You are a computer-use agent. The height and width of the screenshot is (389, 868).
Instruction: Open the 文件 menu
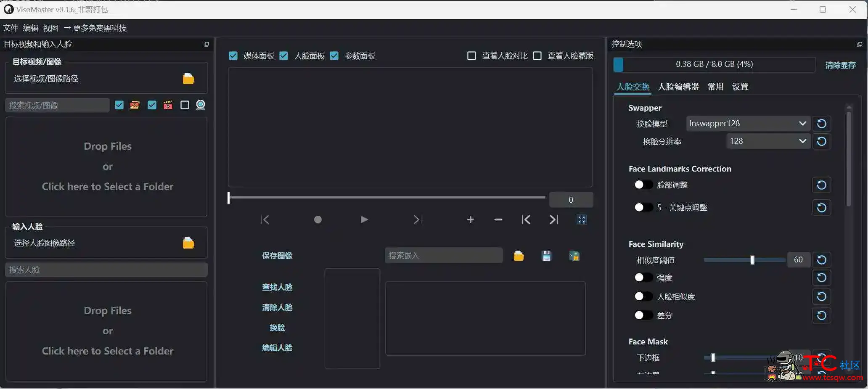coord(11,28)
